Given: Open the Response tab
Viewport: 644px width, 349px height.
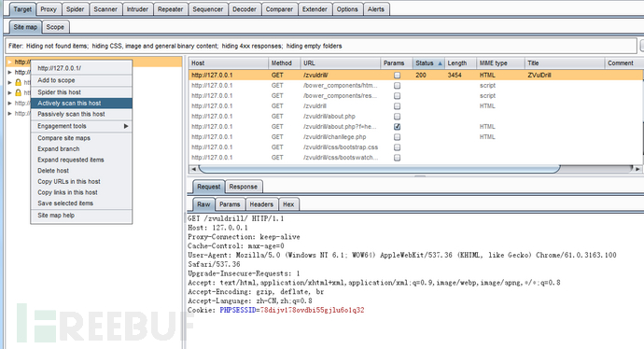Looking at the screenshot, I should [244, 187].
